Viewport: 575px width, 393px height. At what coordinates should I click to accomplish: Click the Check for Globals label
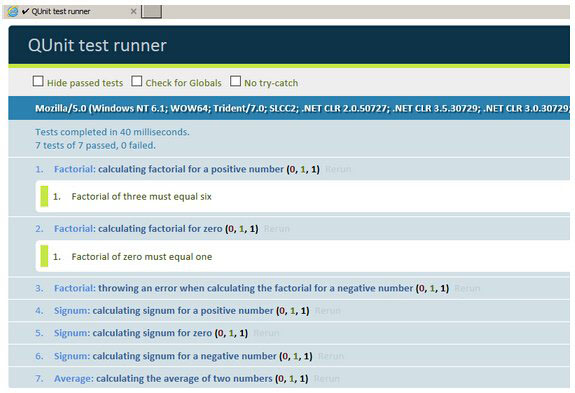(x=183, y=83)
